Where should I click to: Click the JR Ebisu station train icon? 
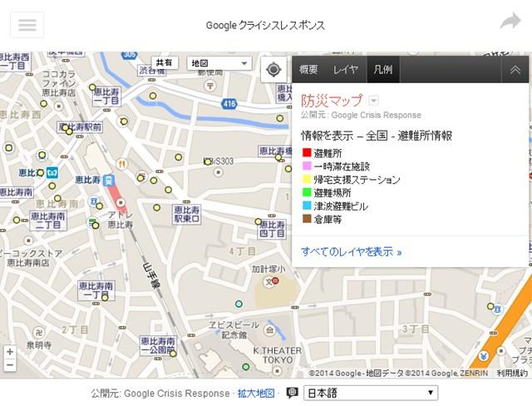pos(109,181)
